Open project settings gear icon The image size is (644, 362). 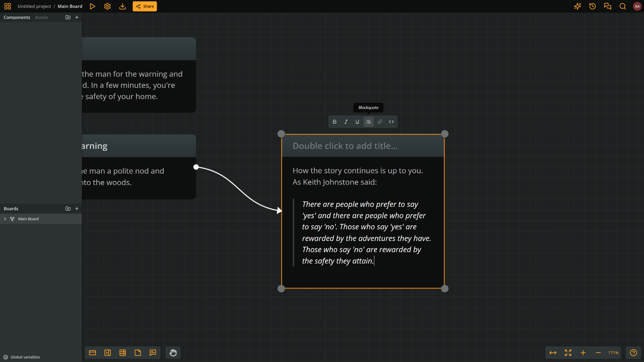[107, 6]
